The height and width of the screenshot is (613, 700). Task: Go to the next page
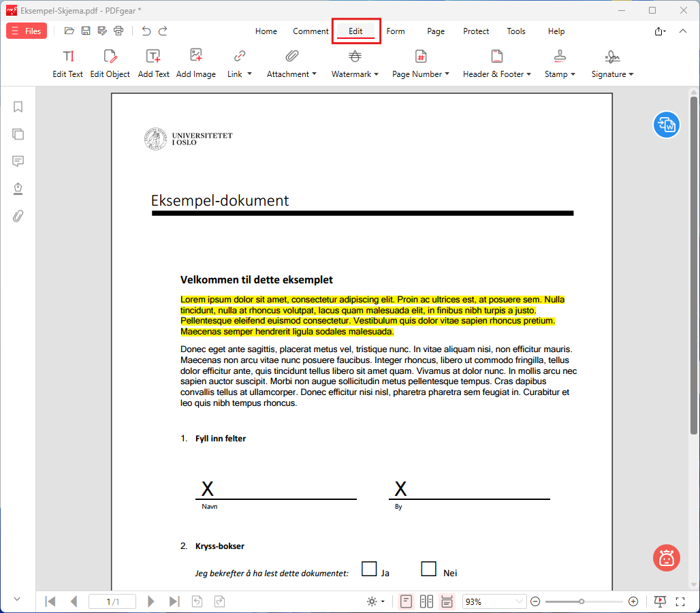151,601
